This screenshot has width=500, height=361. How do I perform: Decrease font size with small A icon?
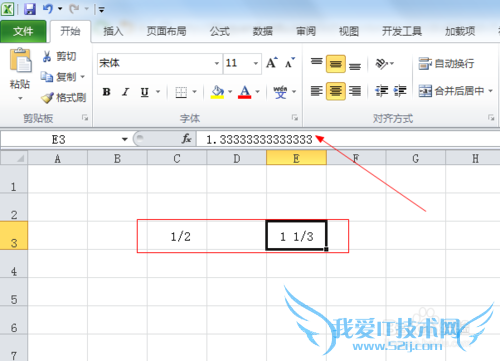pos(289,63)
